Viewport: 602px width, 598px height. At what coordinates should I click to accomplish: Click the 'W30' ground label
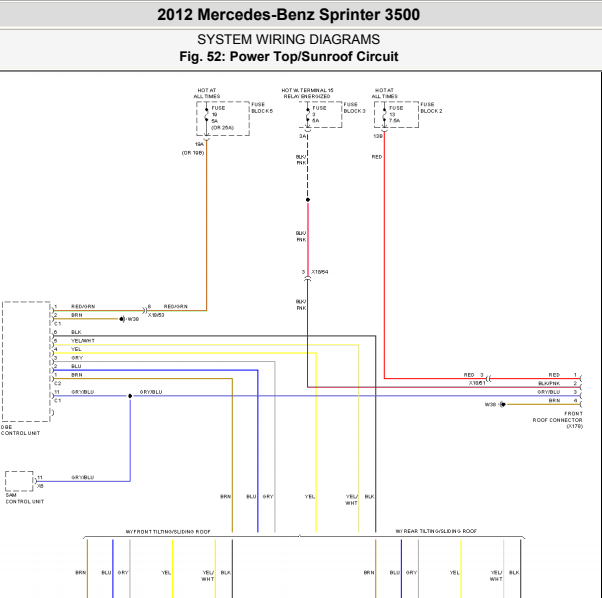pos(133,319)
